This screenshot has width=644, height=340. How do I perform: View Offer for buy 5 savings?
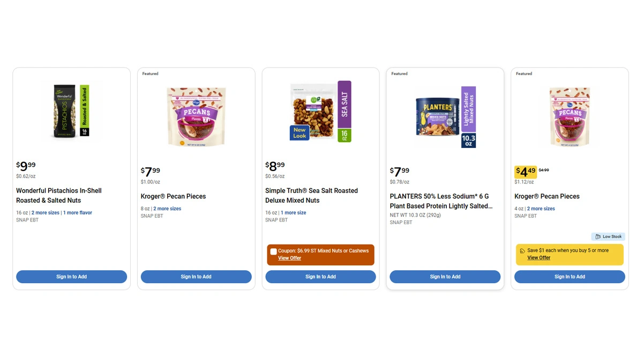tap(538, 258)
